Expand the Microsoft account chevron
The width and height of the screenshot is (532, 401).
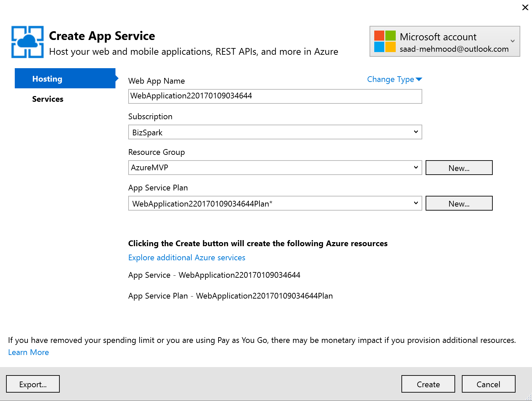[513, 41]
